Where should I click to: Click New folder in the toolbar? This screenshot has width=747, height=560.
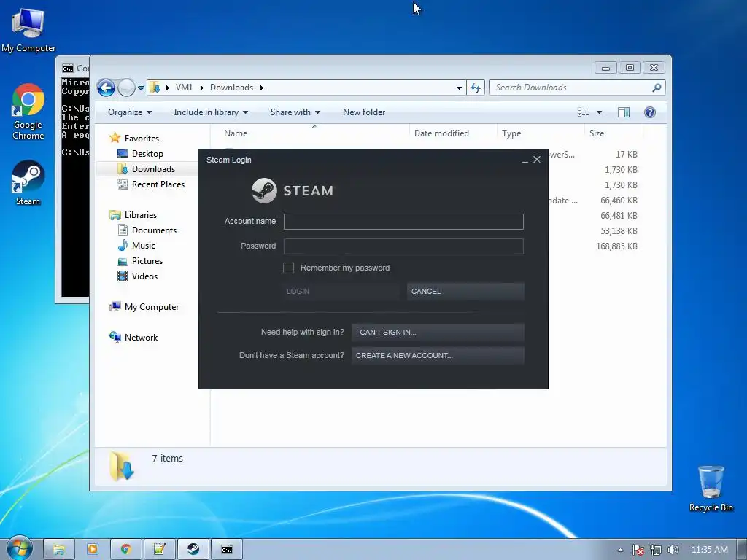click(x=364, y=112)
